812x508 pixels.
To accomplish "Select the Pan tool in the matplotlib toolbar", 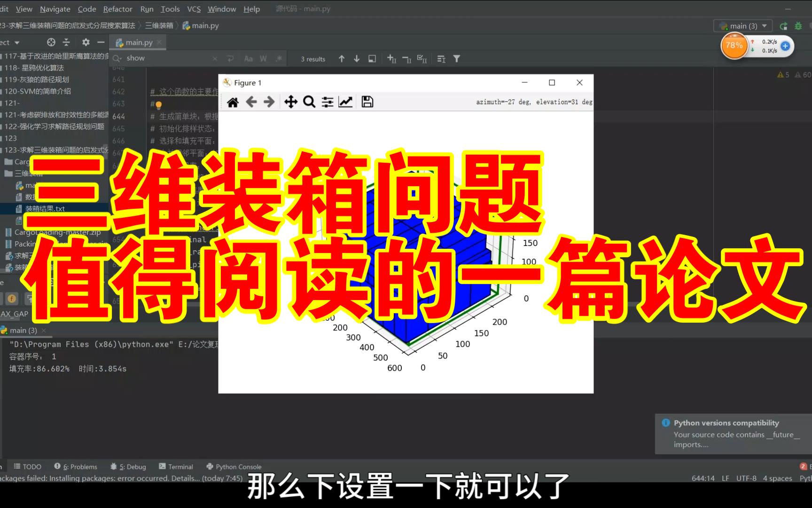I will pyautogui.click(x=291, y=102).
